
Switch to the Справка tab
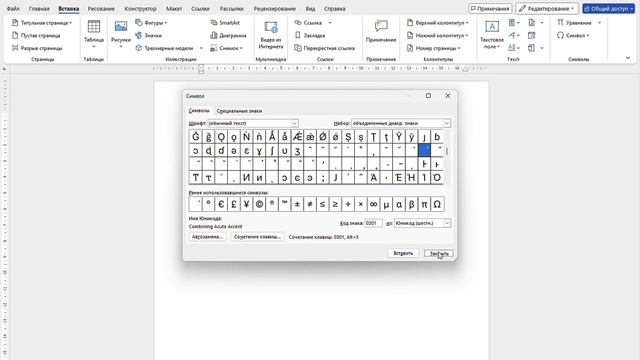334,9
